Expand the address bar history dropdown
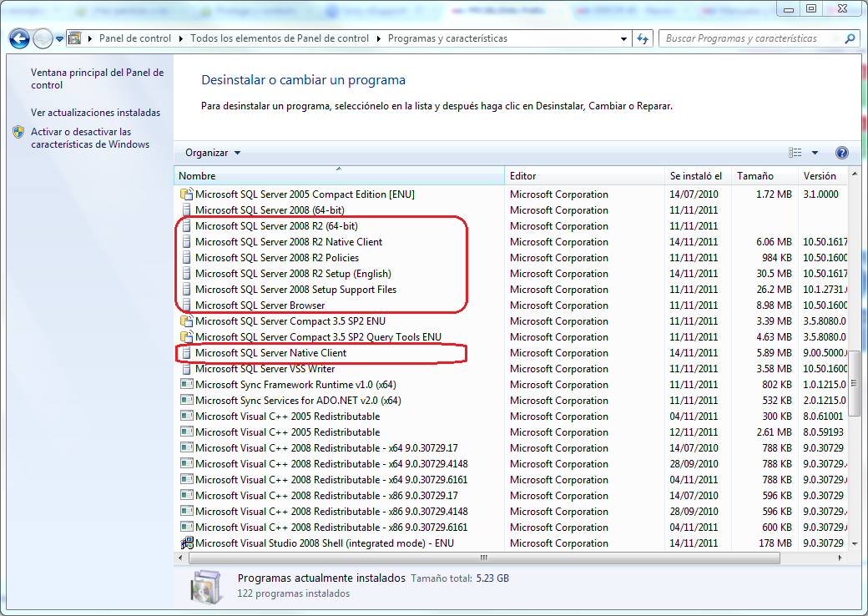 tap(624, 38)
